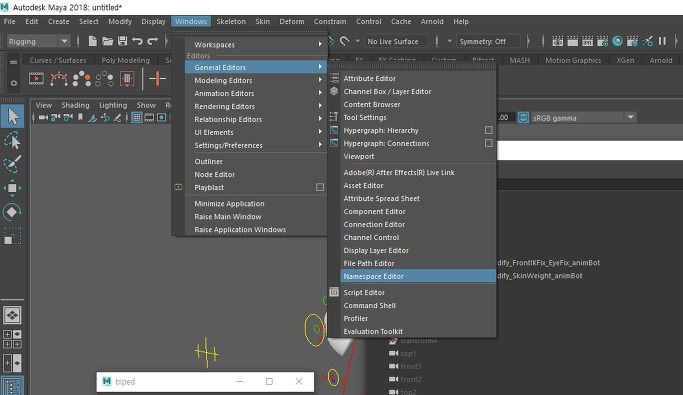683x395 pixels.
Task: Open the panel Shading menu
Action: coord(75,105)
